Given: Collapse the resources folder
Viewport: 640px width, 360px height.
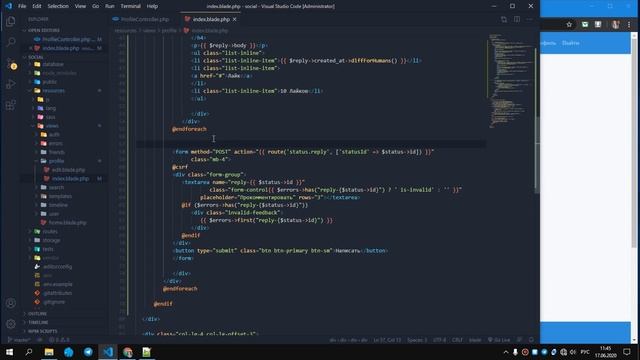Looking at the screenshot, I should coord(53,91).
